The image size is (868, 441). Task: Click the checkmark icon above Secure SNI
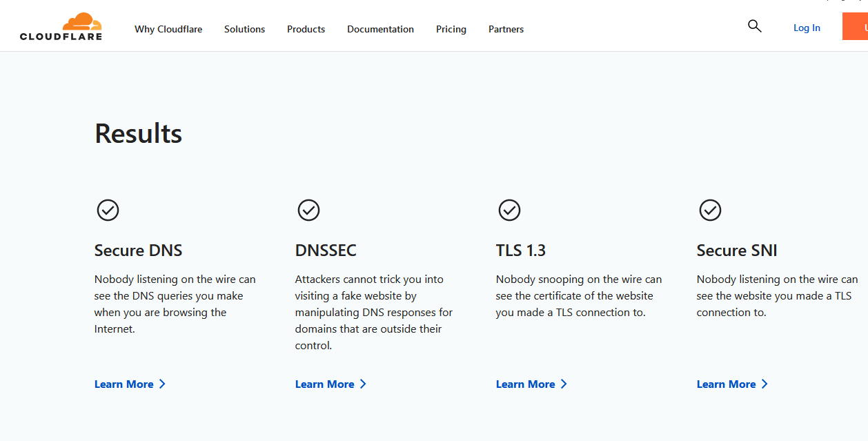tap(710, 210)
